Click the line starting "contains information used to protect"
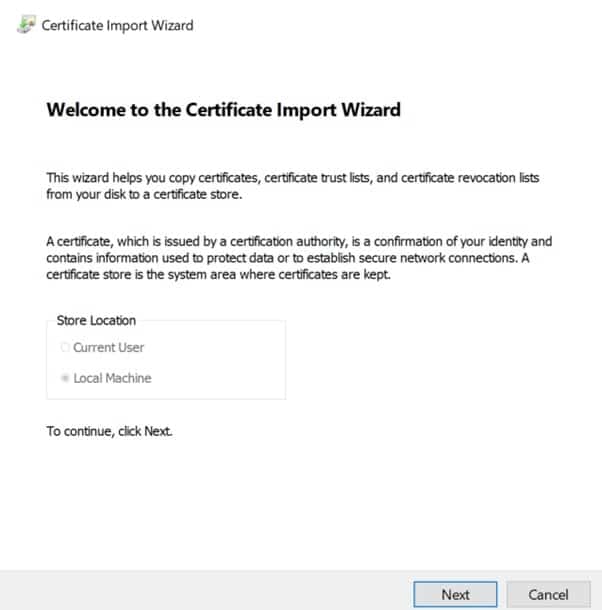This screenshot has height=610, width=602. pyautogui.click(x=290, y=258)
